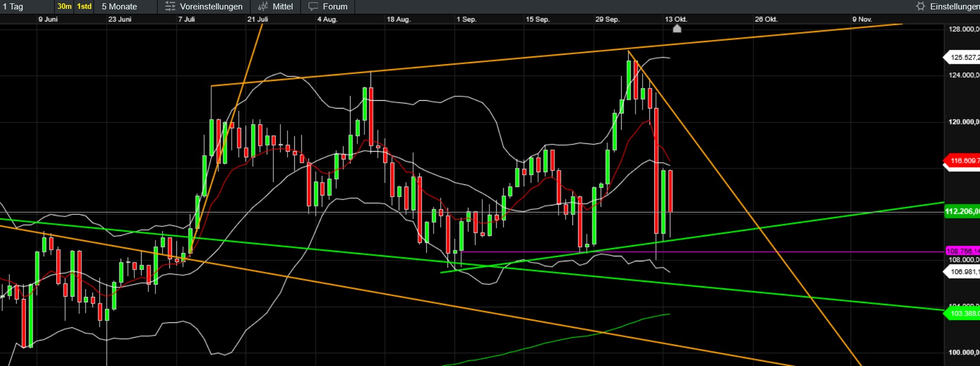Click the 7 Juli date label
The height and width of the screenshot is (366, 980).
point(186,19)
